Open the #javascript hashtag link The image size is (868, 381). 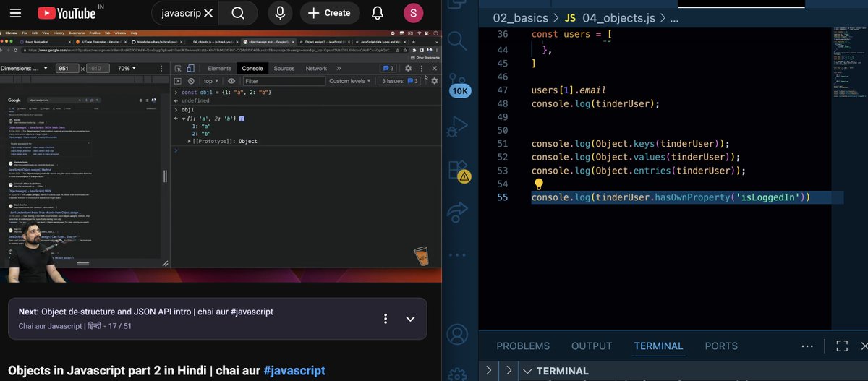tap(294, 370)
